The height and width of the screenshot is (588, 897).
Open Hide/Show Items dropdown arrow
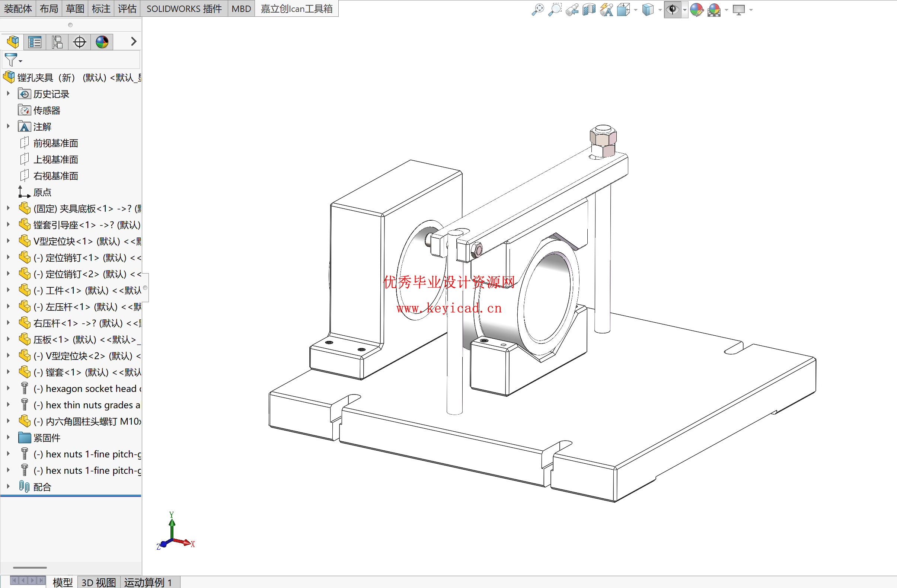(685, 10)
